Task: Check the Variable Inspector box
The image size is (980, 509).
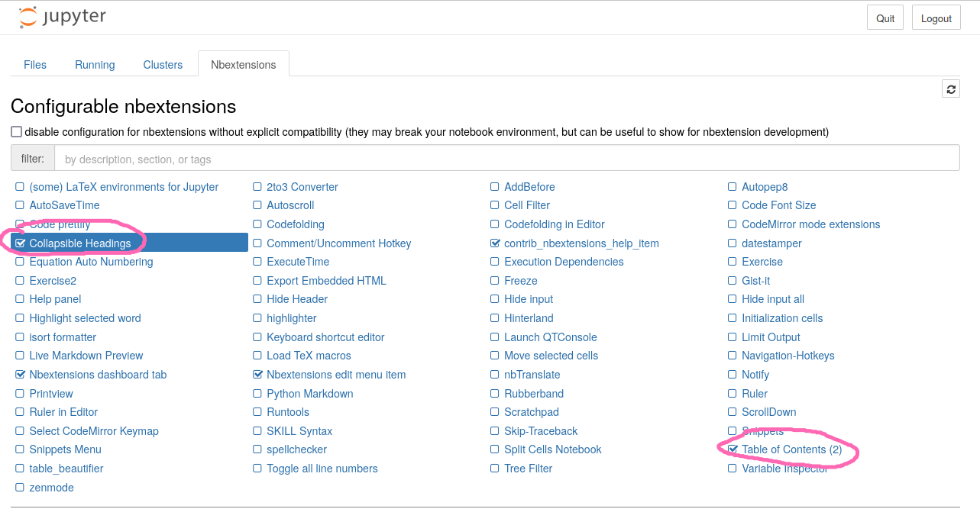Action: [733, 469]
